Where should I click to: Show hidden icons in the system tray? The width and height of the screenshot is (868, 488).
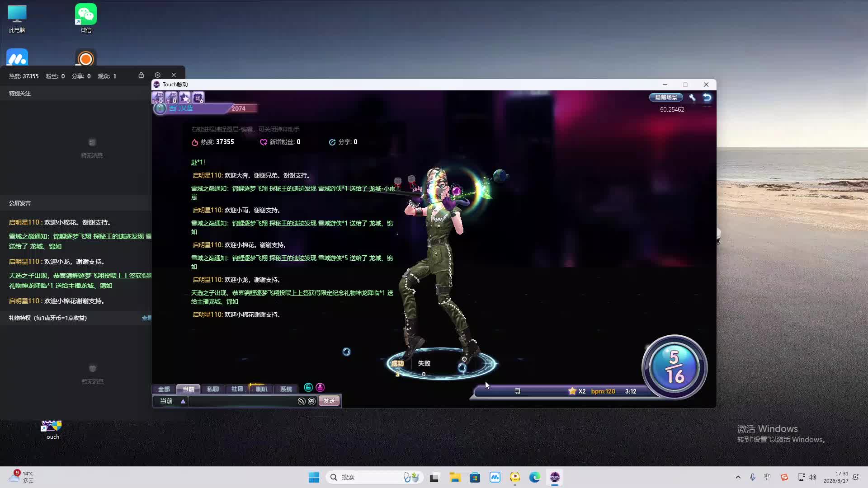738,477
